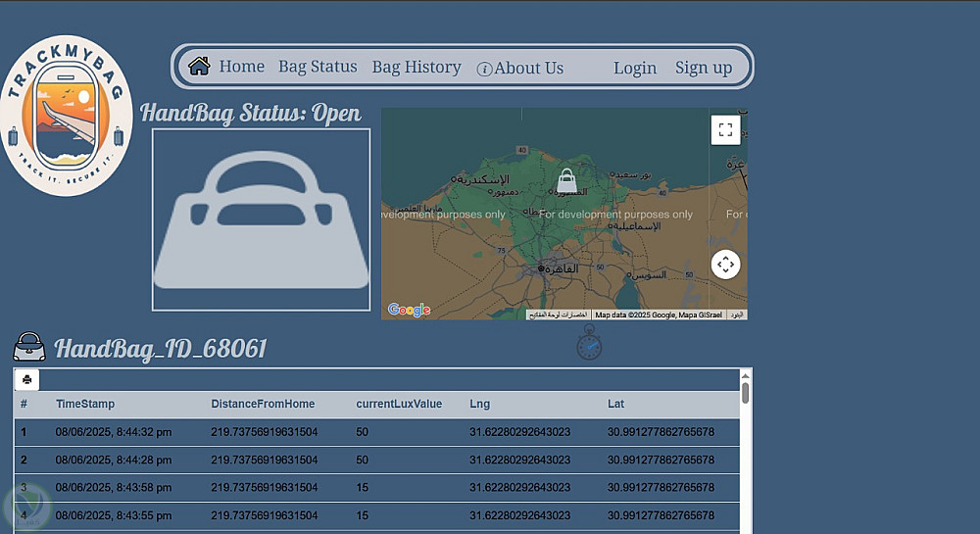Click the print icon above the table
This screenshot has width=980, height=534.
(27, 380)
